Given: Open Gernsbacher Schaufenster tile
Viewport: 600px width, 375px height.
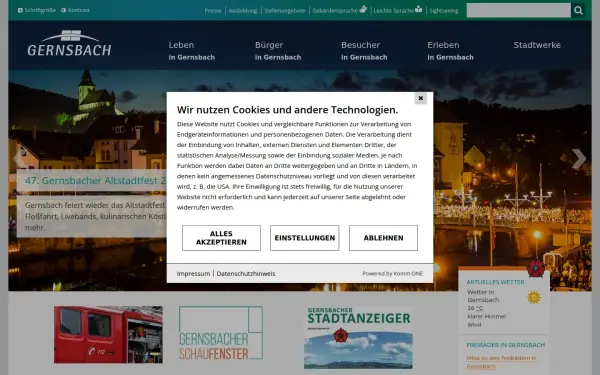Looking at the screenshot, I should (221, 333).
